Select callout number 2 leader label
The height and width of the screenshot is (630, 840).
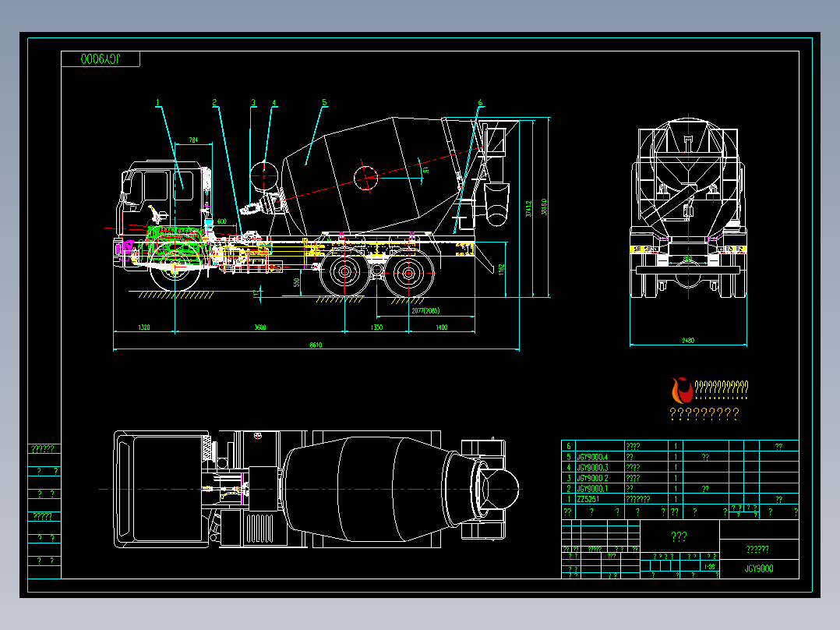click(214, 102)
